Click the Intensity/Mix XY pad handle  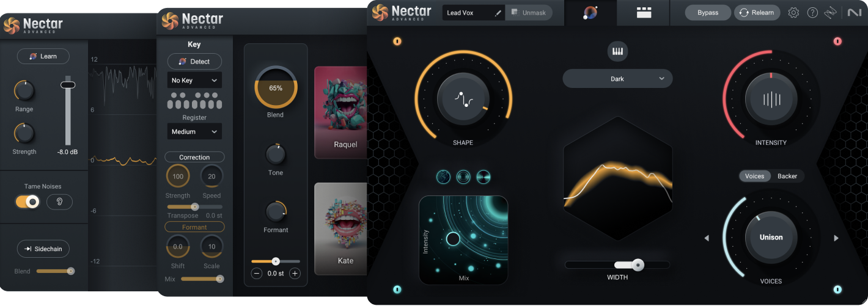tap(453, 238)
